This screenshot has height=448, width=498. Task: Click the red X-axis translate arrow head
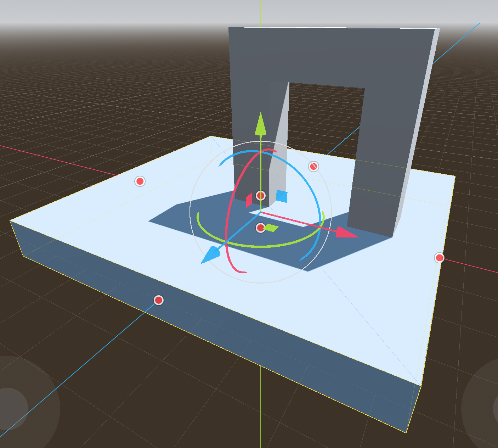[x=345, y=233]
